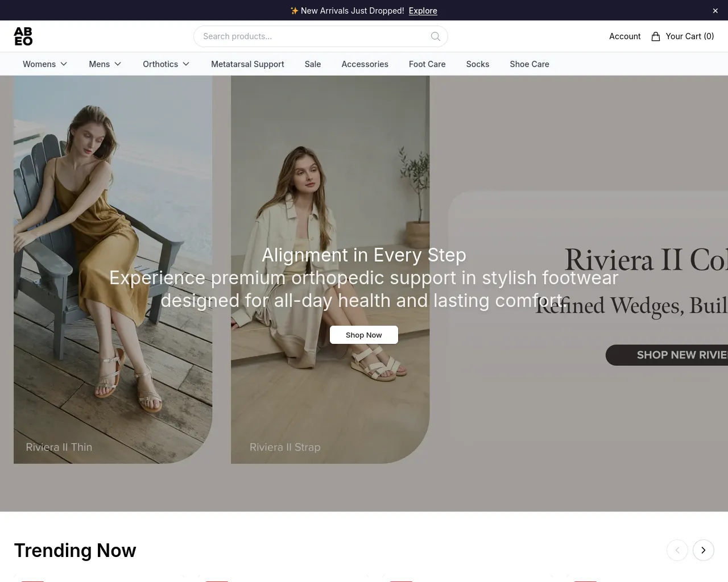Open Your Cart (0)

tap(682, 36)
